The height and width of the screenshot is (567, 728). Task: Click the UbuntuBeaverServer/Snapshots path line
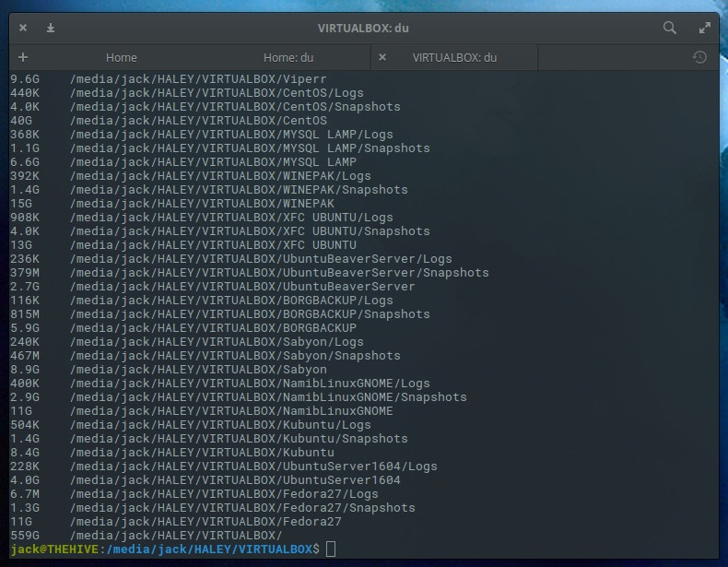(x=278, y=273)
